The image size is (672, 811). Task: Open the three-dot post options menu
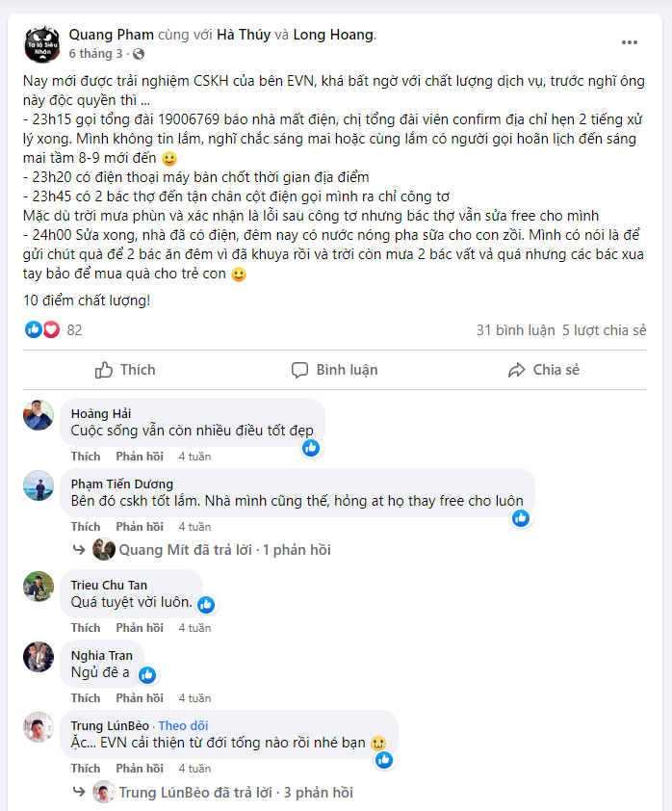click(630, 42)
